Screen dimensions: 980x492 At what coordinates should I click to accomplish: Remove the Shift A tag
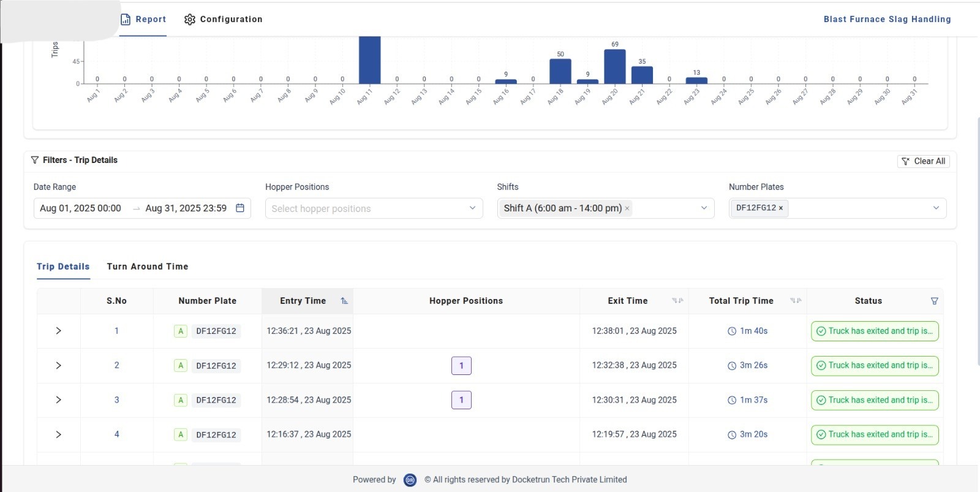(627, 208)
